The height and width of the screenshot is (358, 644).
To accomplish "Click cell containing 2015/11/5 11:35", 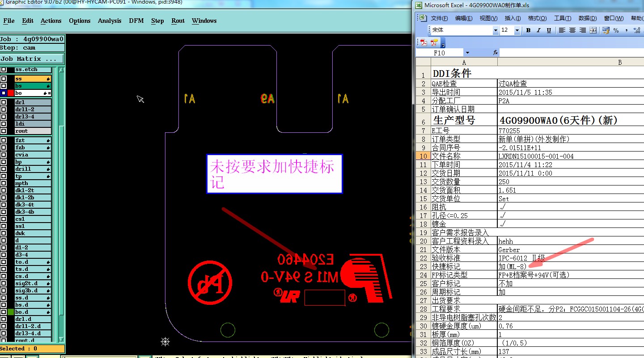I will (x=571, y=92).
